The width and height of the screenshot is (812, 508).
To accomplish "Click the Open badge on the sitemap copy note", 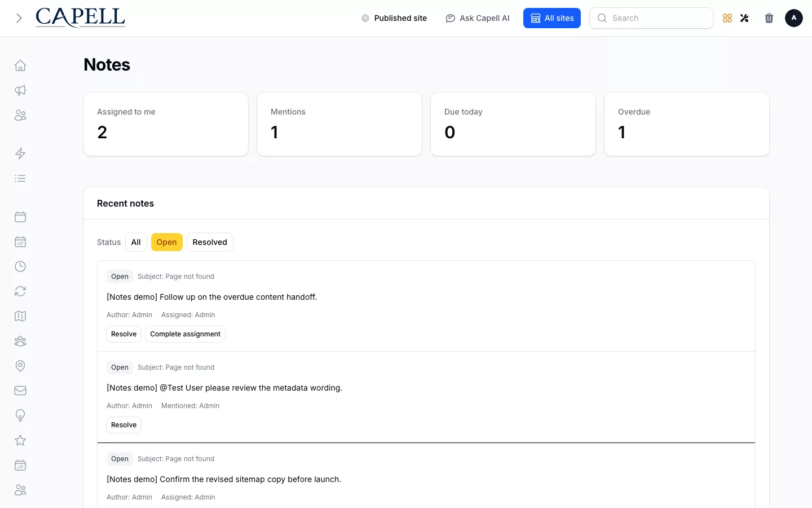I will (x=120, y=459).
